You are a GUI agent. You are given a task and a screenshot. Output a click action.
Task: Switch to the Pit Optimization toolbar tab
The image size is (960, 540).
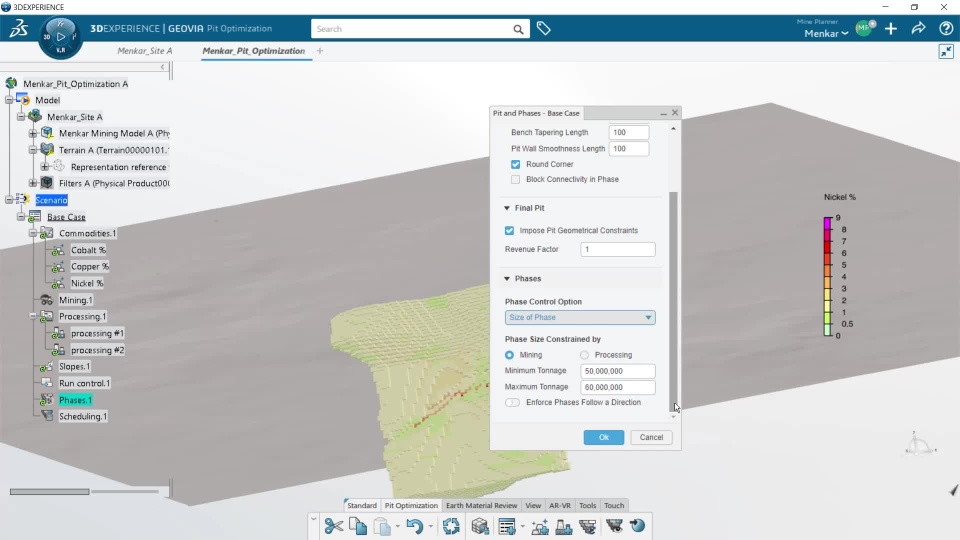411,506
